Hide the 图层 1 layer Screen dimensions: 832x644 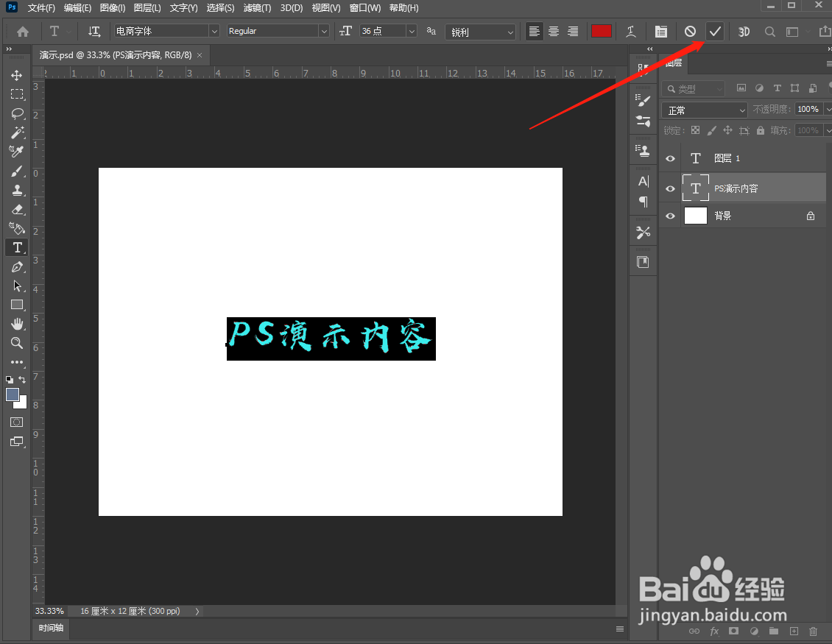(x=670, y=159)
